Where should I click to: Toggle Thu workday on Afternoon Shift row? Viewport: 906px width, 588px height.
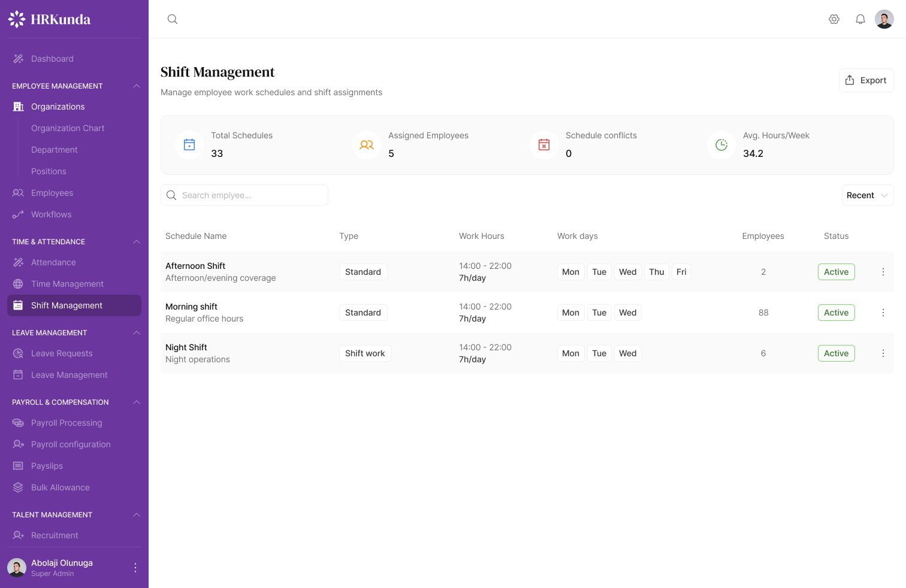(656, 271)
